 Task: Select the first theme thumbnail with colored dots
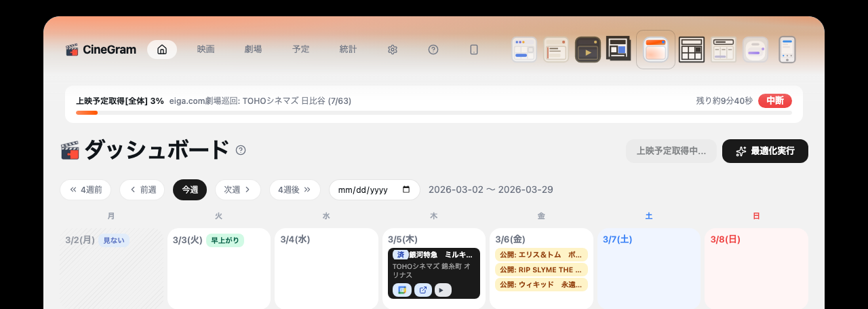tap(524, 50)
